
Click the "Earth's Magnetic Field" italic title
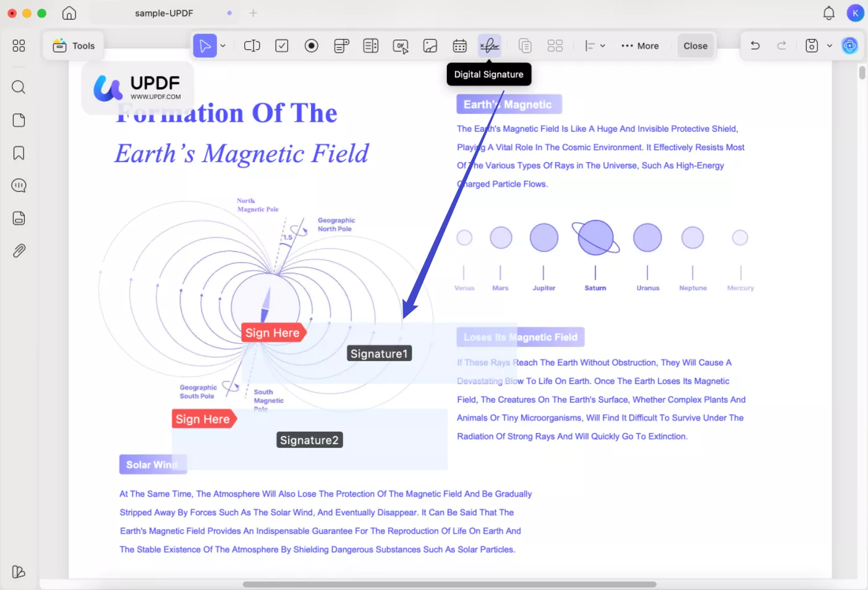tap(242, 154)
